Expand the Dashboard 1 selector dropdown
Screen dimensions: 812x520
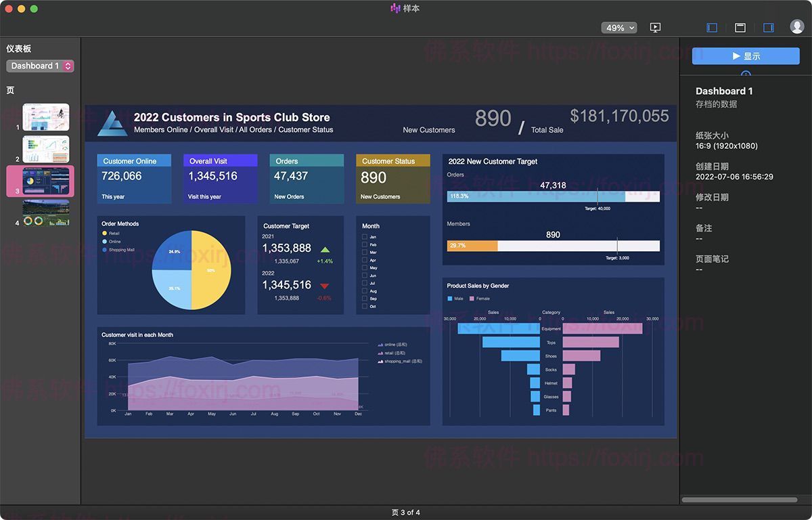click(x=40, y=66)
